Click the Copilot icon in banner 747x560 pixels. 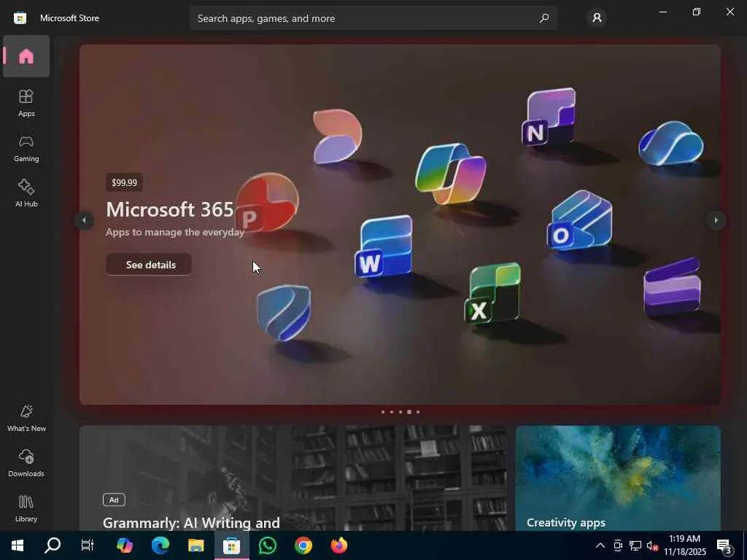(x=451, y=174)
